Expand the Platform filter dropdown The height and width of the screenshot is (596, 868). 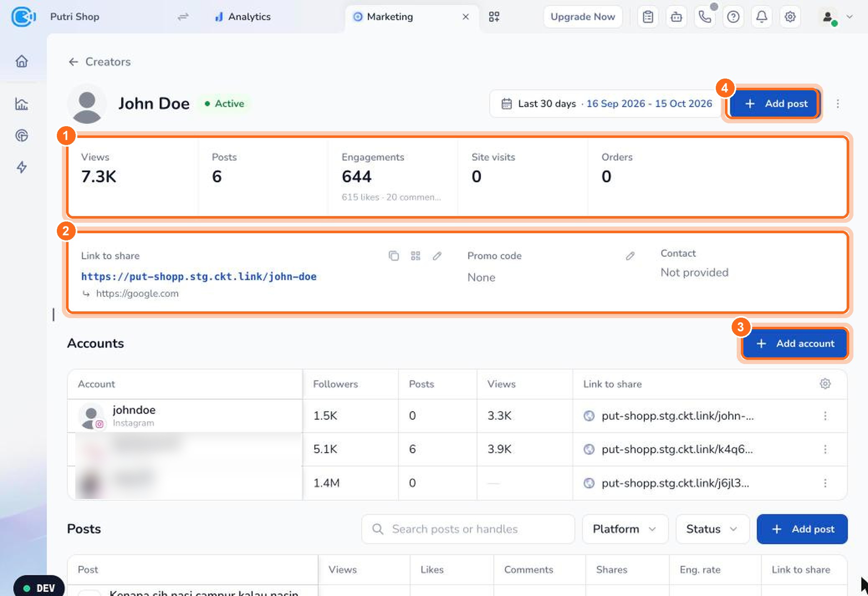[x=625, y=529]
